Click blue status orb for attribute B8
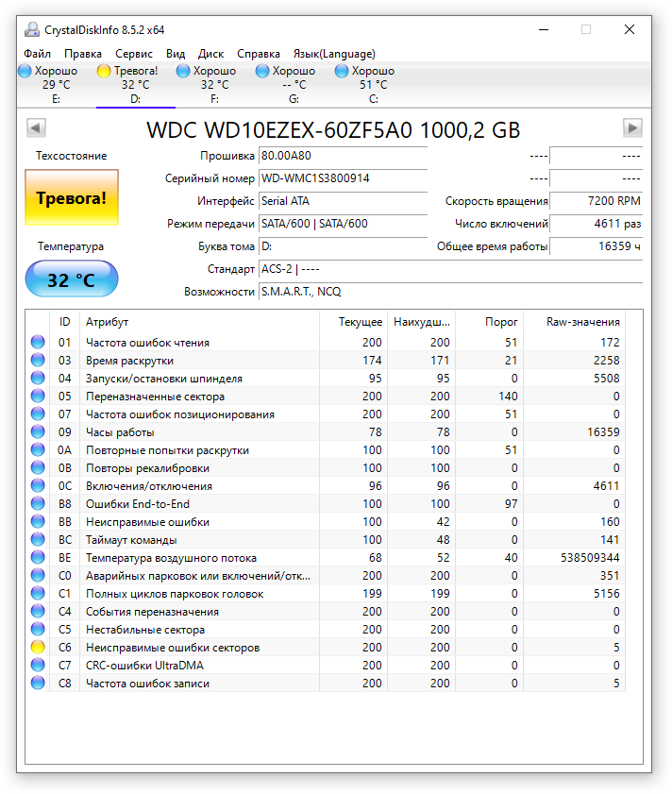Image resolution: width=672 pixels, height=794 pixels. (x=38, y=504)
